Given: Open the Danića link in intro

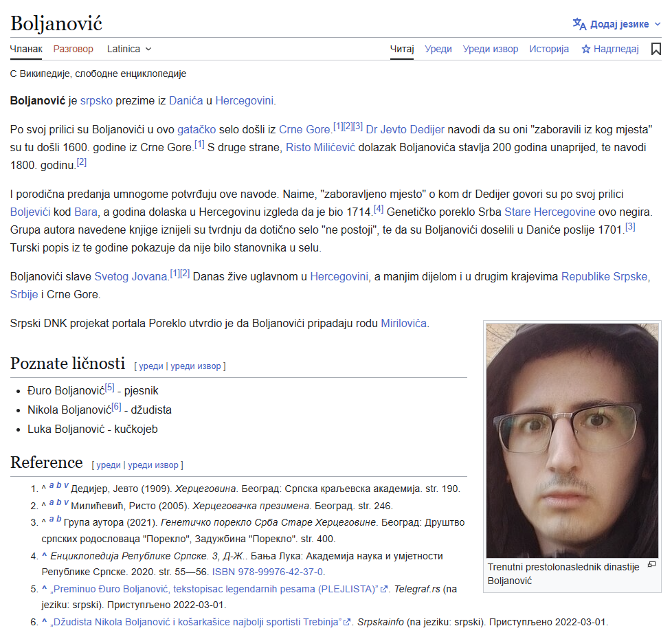Looking at the screenshot, I should pos(186,101).
